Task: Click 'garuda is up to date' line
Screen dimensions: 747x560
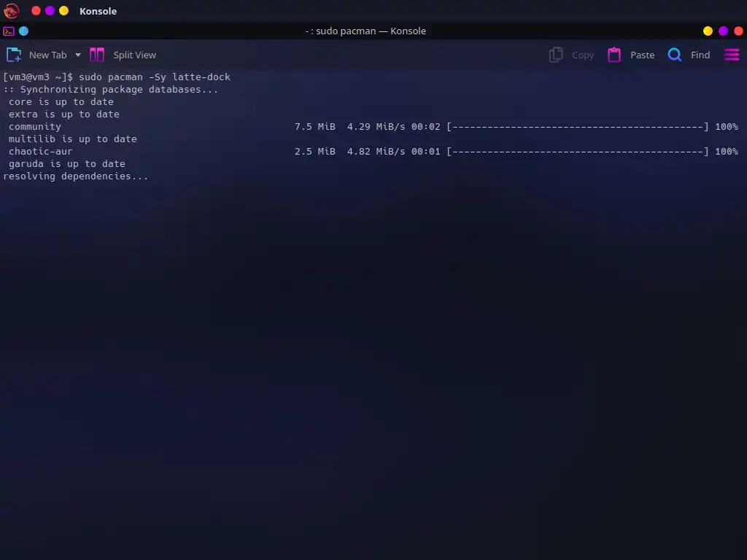Action: point(66,164)
